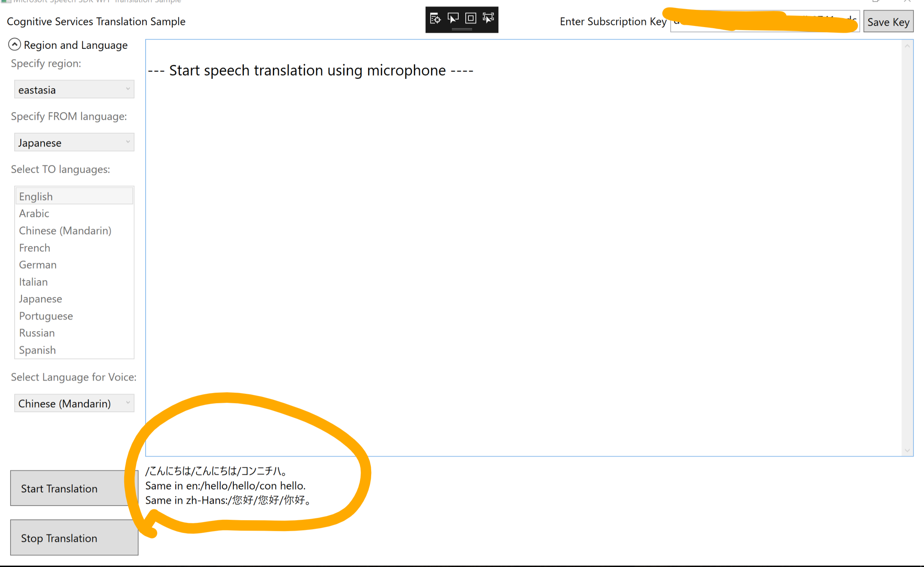This screenshot has height=567, width=924.
Task: Click the application icon in the title bar
Action: [6, 1]
